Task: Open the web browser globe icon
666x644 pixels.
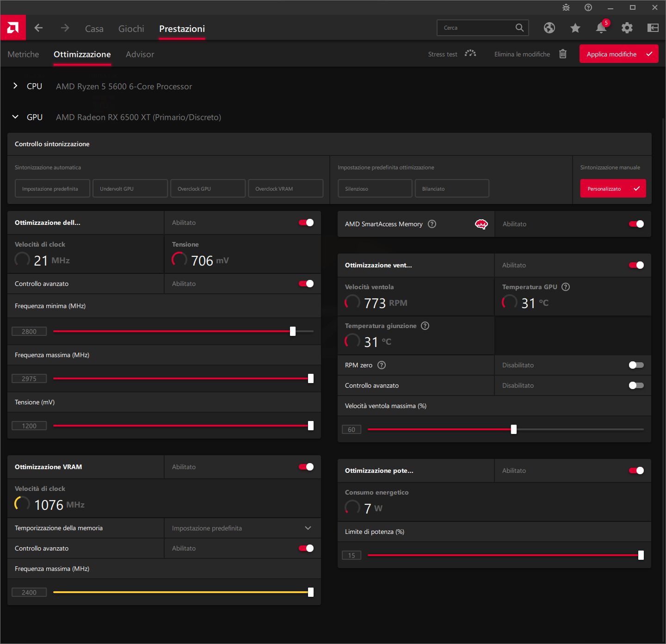Action: click(549, 28)
